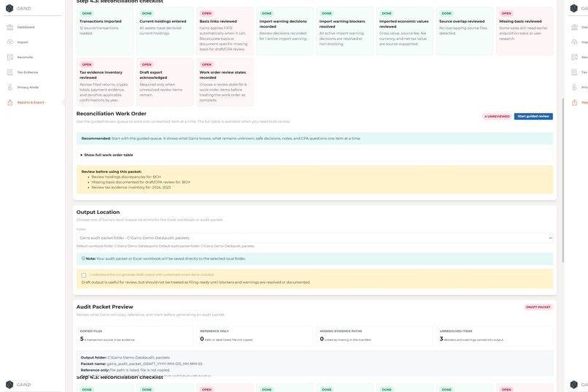Click the REFERENCE ONLY stat card
Viewport: 588px width, 392px height.
coord(253,336)
